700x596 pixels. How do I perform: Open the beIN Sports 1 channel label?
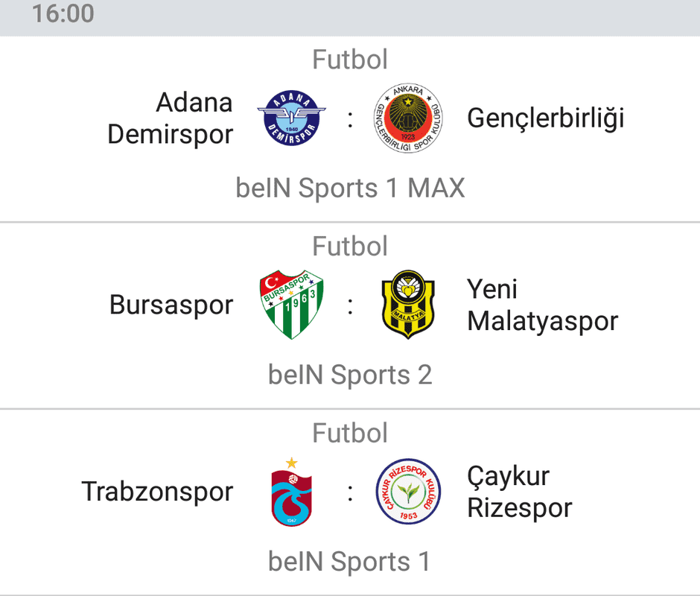(350, 561)
